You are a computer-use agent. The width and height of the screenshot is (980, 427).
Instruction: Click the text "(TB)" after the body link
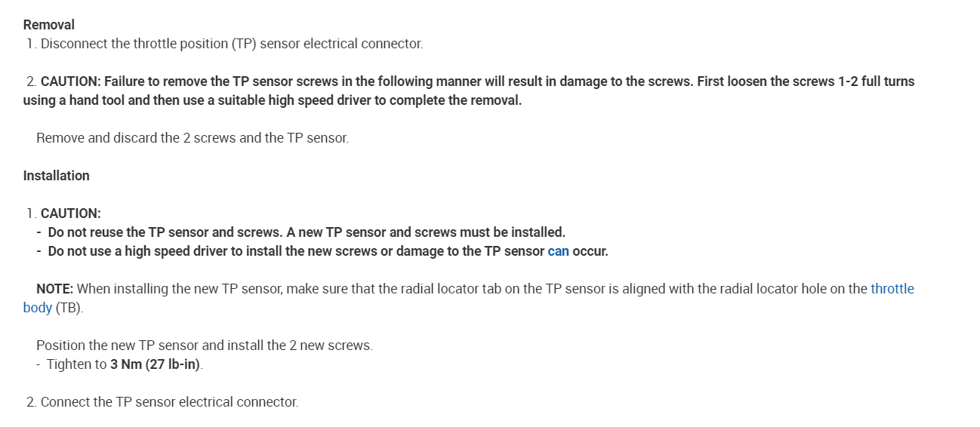point(69,308)
